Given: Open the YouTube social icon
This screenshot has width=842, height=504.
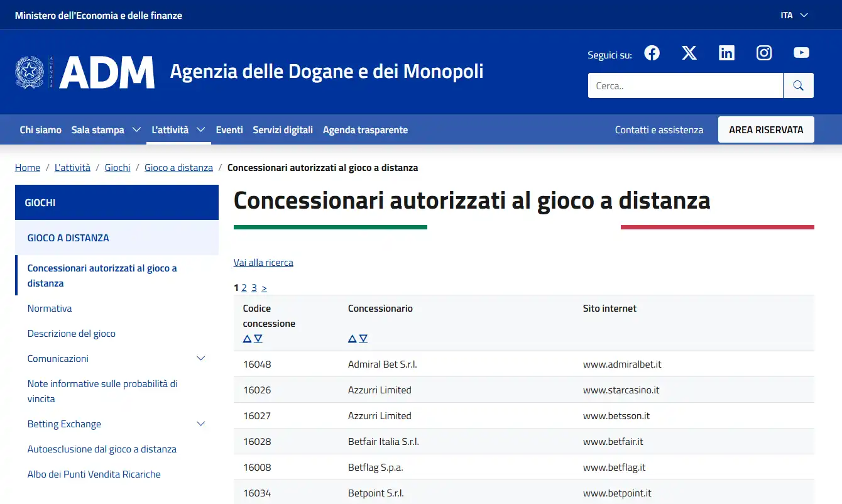Looking at the screenshot, I should [x=801, y=53].
